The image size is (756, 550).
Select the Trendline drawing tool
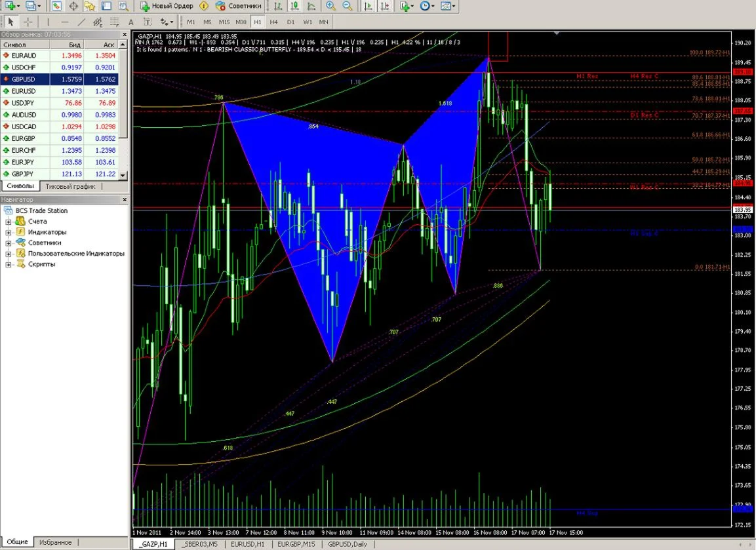point(81,22)
